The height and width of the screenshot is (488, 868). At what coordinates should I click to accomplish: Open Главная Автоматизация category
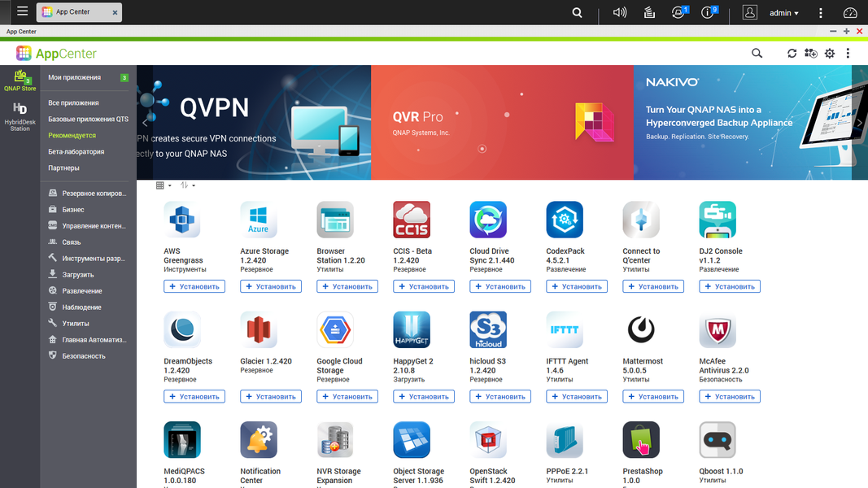pyautogui.click(x=88, y=340)
